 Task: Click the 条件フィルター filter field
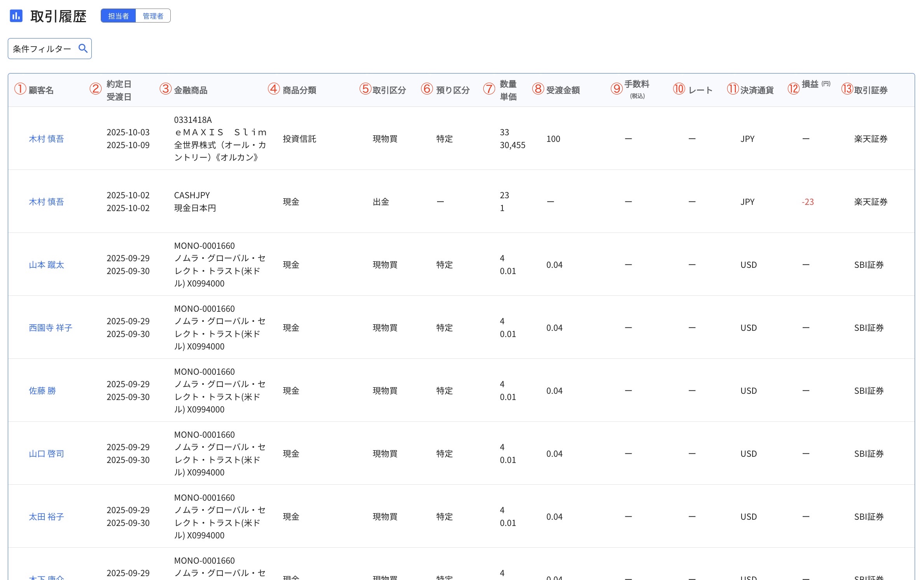point(41,48)
